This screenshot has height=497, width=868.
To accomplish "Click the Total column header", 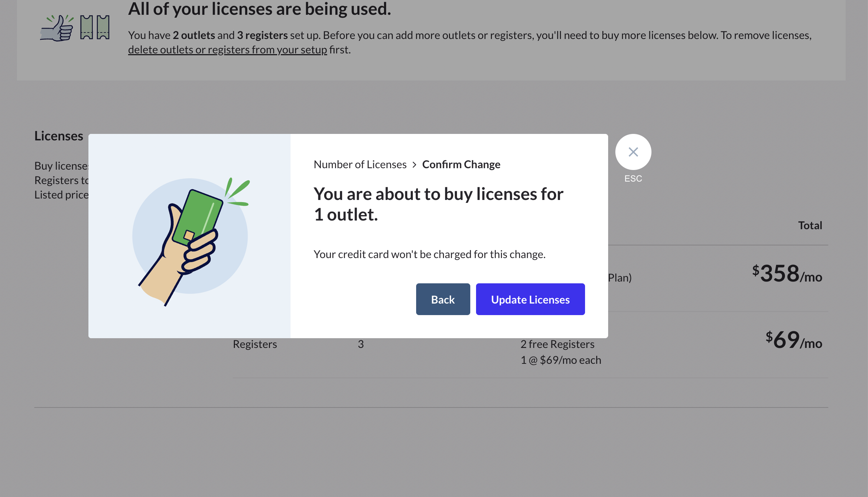I will tap(810, 225).
